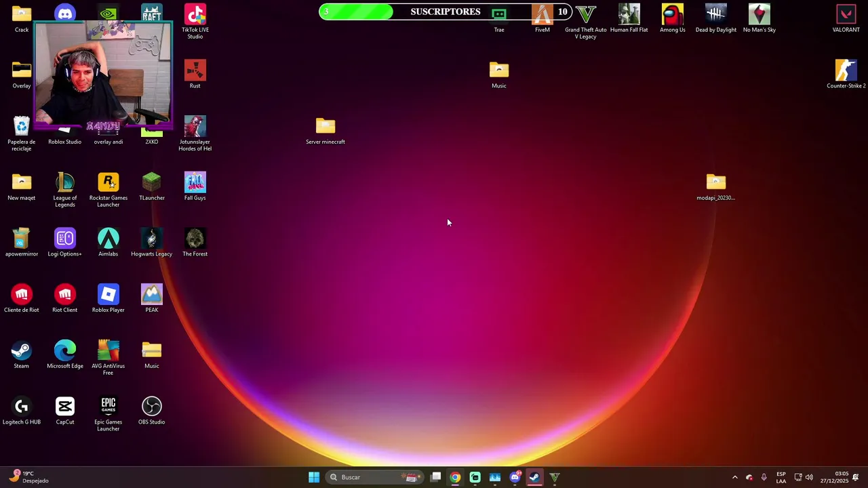Open the Windows Start menu
The image size is (868, 488).
tap(314, 477)
